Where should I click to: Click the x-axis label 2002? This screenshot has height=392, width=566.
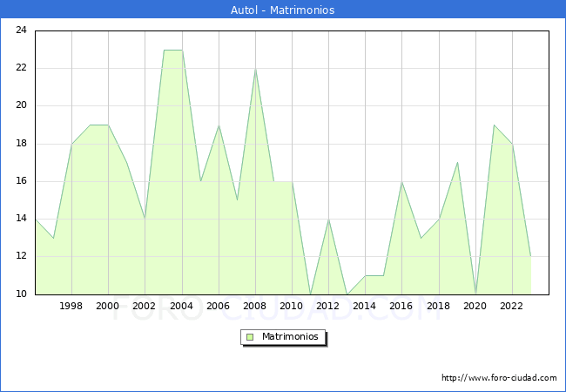tap(144, 306)
